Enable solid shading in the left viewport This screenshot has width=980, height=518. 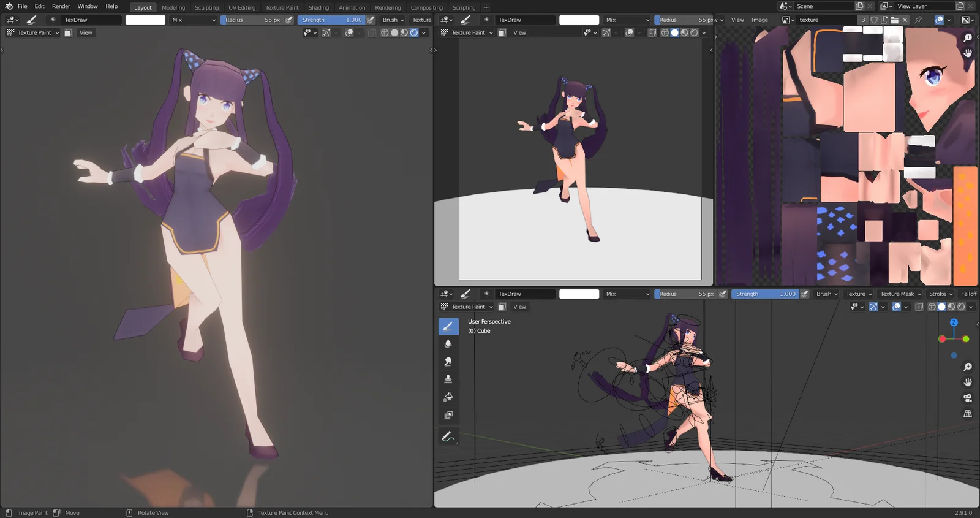(x=394, y=32)
